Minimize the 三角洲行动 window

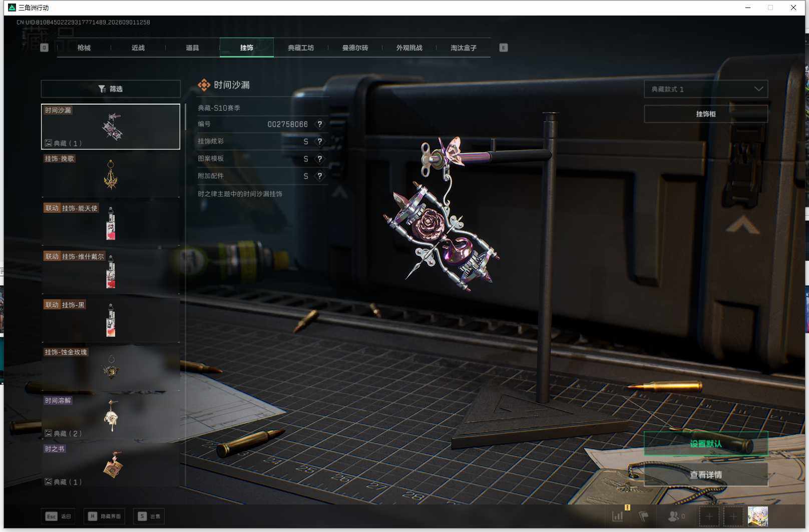click(x=748, y=8)
